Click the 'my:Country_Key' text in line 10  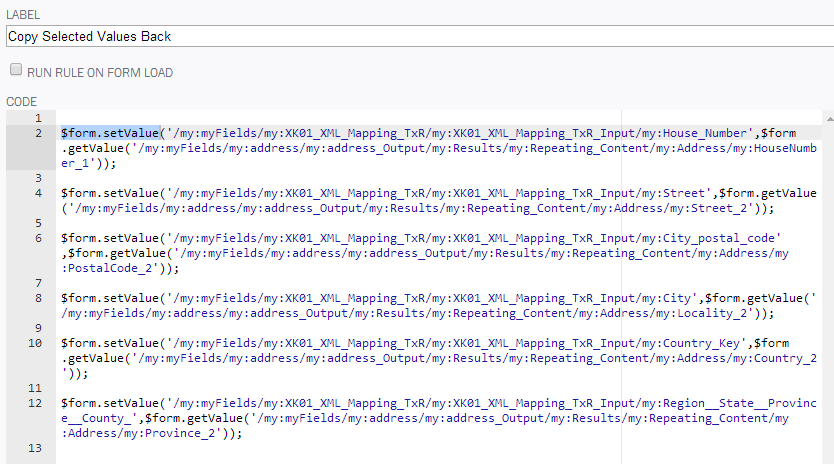pyautogui.click(x=691, y=343)
